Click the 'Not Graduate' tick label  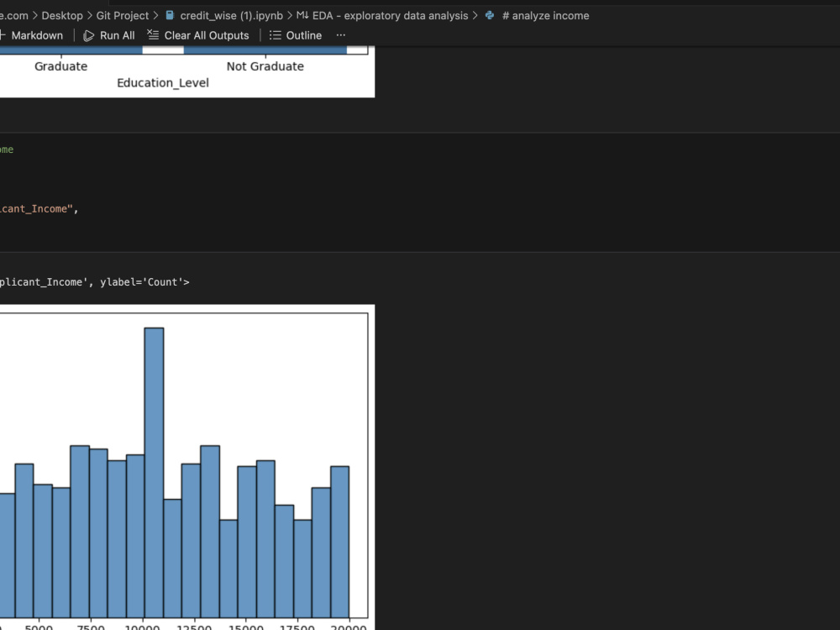pos(265,66)
